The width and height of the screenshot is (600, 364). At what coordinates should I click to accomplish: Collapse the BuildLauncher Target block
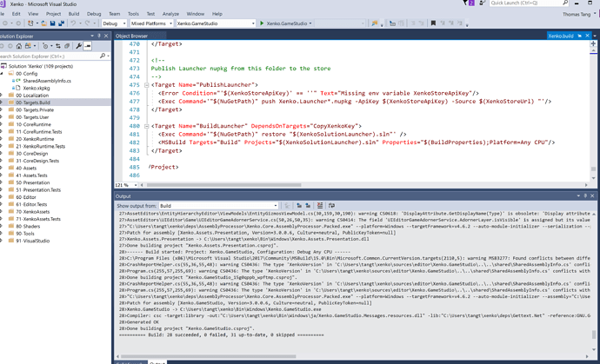[x=147, y=126]
